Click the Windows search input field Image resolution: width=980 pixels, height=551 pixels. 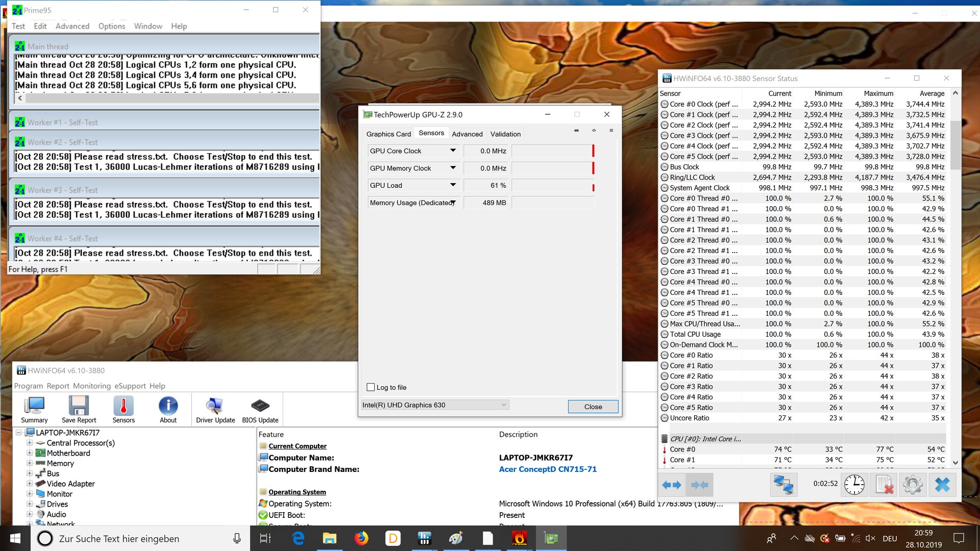(140, 538)
